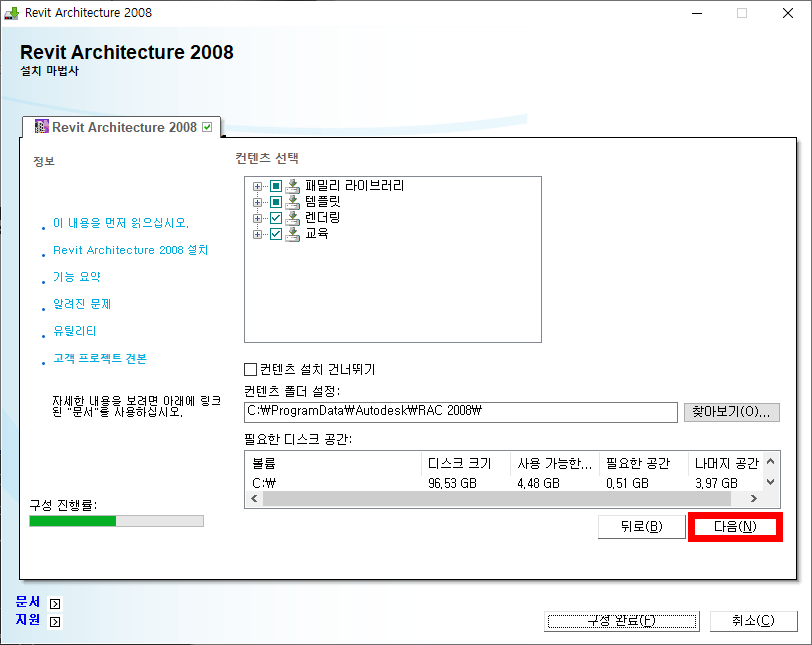
Task: Click the disk table scroll right arrow
Action: pyautogui.click(x=754, y=499)
